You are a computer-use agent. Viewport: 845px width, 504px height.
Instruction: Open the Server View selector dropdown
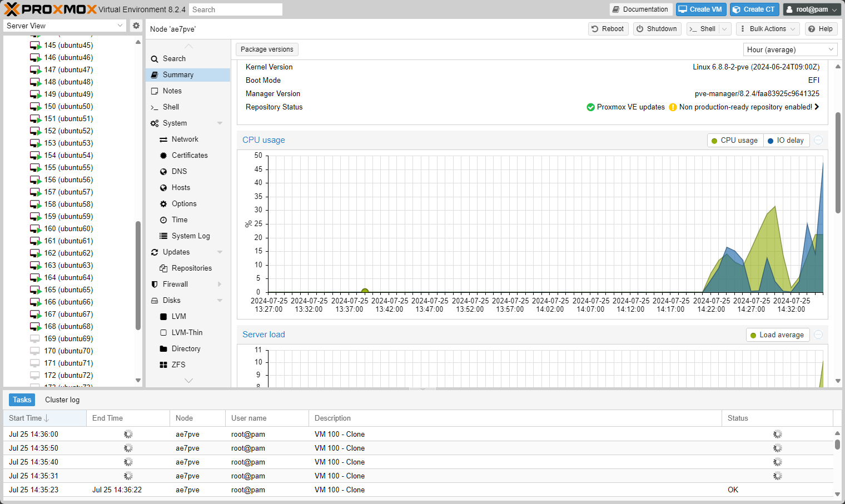[65, 26]
